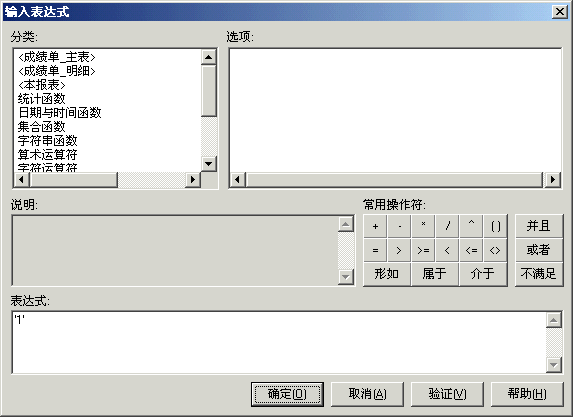
Task: Select <成绩单_主表> category entry
Action: coord(57,57)
